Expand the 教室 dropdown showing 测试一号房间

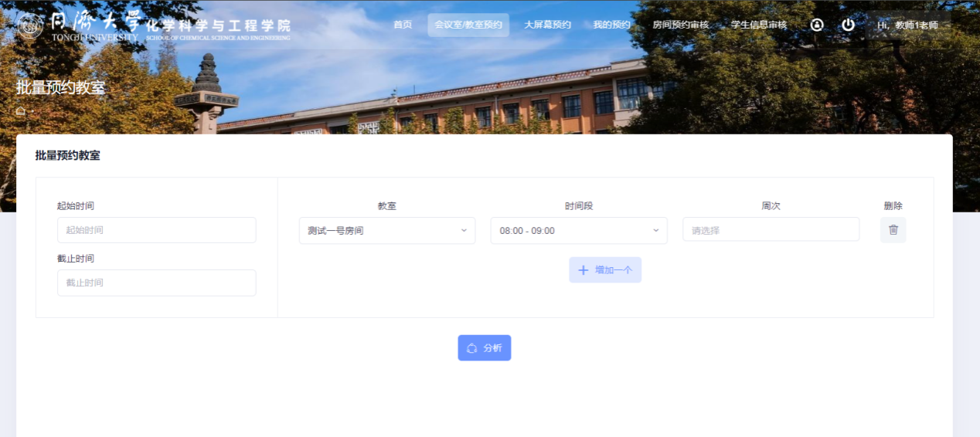[x=386, y=230]
